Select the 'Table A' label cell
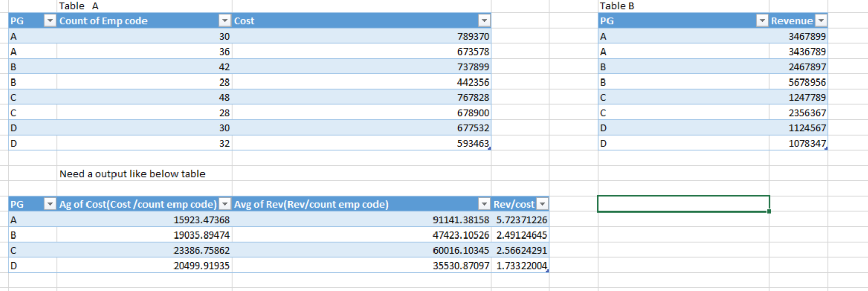Screen dimensions: 868x291 pos(144,6)
